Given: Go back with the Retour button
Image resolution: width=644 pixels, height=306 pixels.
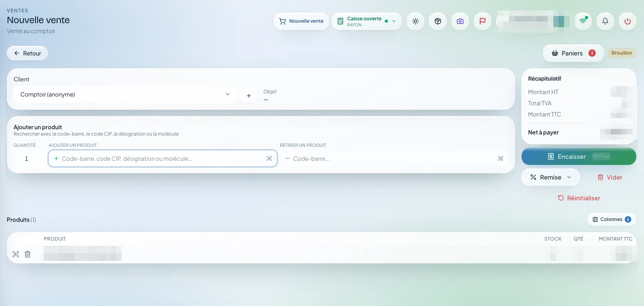Looking at the screenshot, I should tap(27, 53).
